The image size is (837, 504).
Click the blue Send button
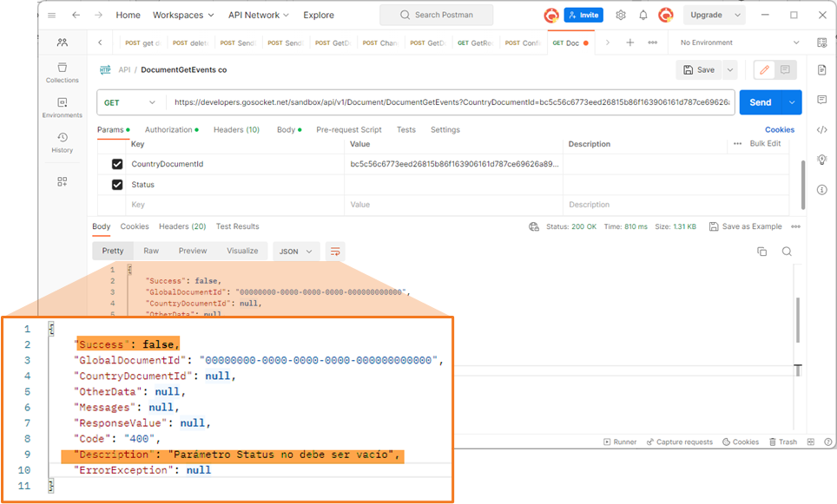click(760, 102)
